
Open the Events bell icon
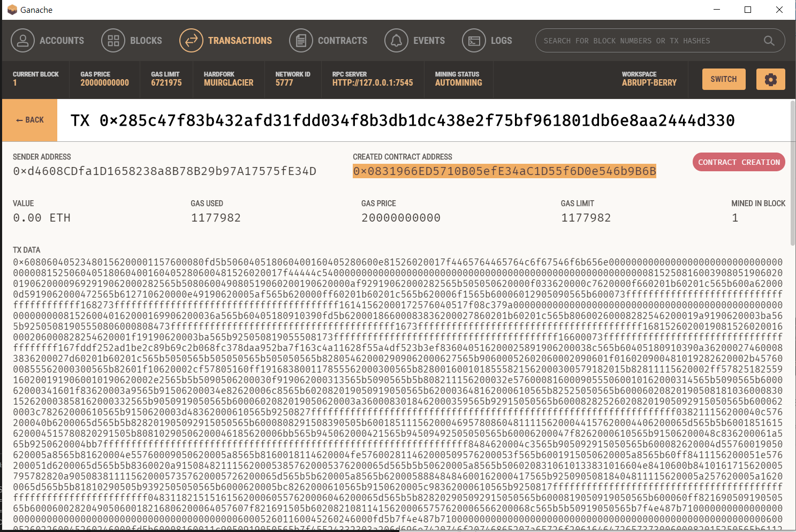[396, 41]
